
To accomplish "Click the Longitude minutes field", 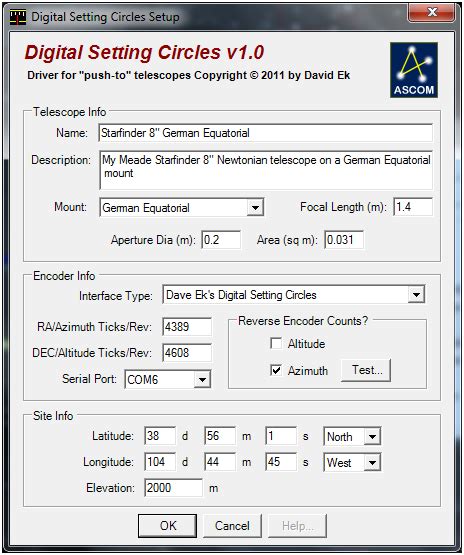I will point(220,462).
